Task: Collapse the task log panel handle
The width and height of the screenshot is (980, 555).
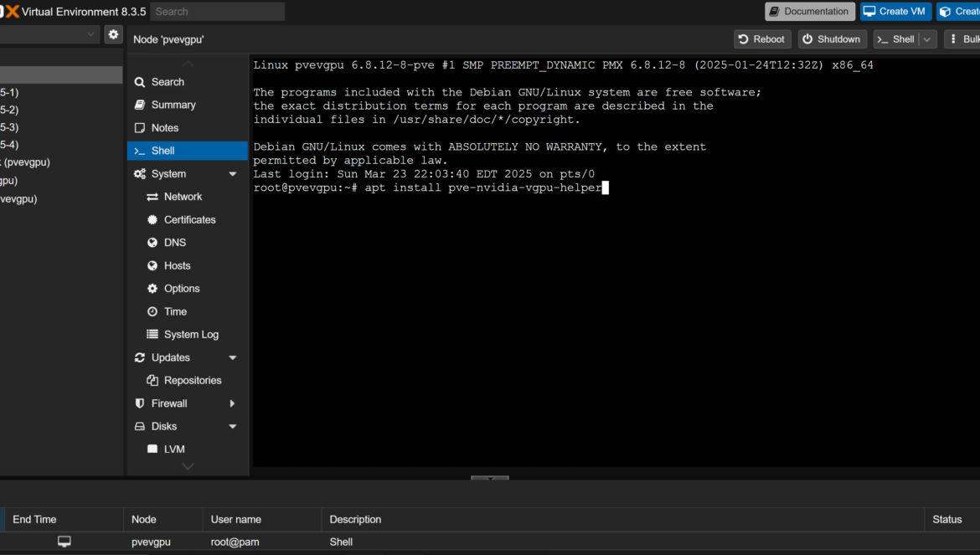Action: [490, 478]
